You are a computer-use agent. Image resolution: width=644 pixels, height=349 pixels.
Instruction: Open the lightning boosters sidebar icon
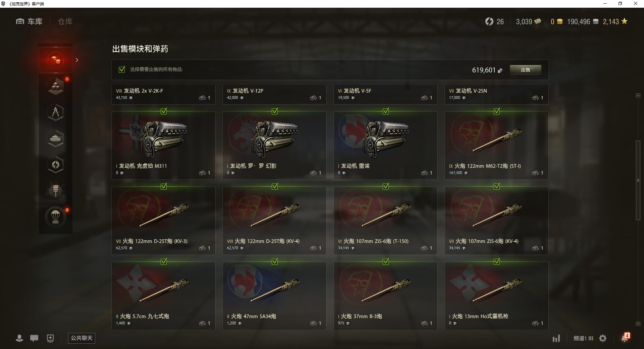(x=56, y=165)
